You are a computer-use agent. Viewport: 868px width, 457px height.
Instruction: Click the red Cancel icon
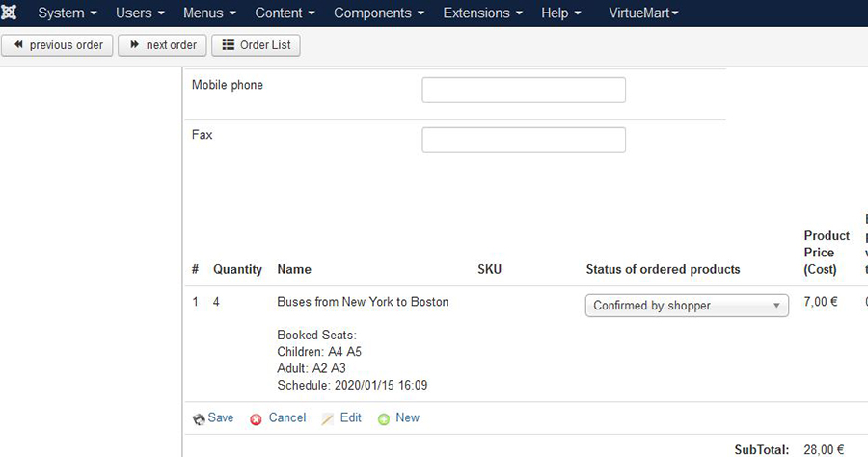[256, 419]
